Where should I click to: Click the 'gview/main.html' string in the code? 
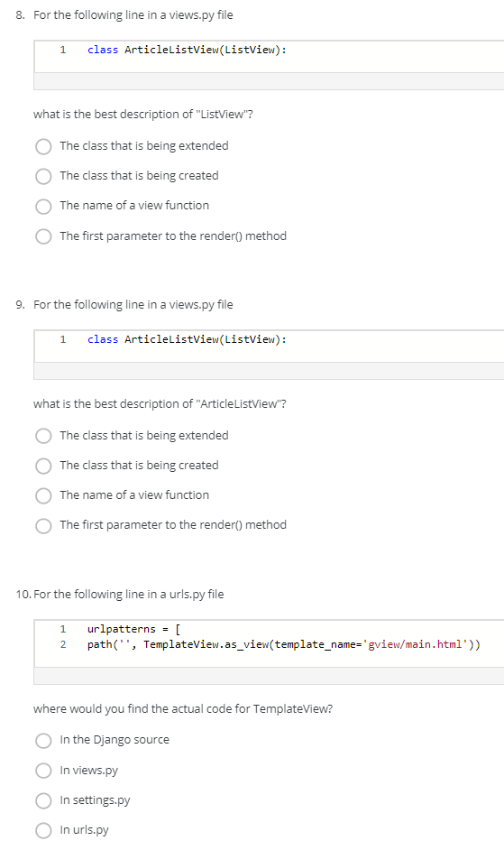417,644
